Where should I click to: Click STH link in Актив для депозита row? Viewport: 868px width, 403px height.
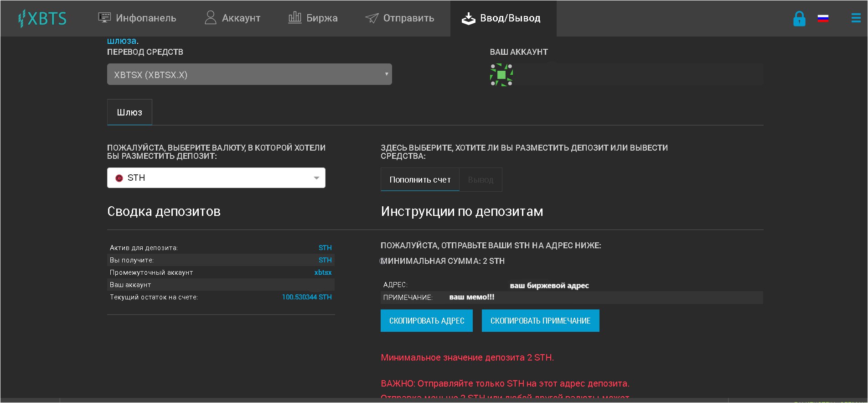point(325,248)
